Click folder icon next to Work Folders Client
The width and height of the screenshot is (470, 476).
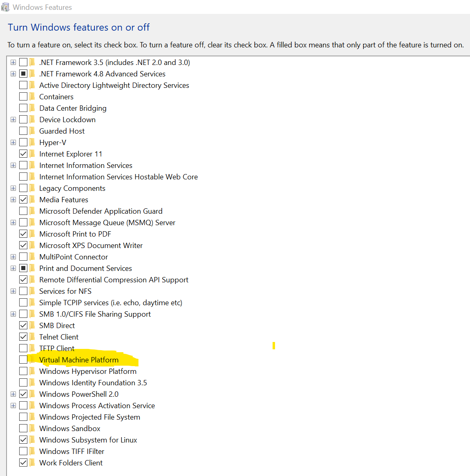[x=32, y=463]
